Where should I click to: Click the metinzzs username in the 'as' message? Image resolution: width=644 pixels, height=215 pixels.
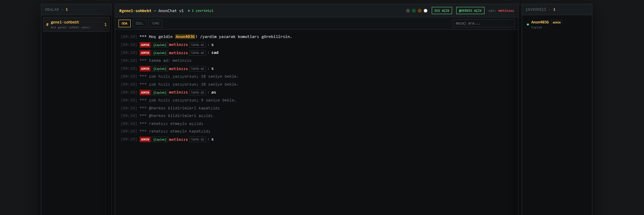178,92
